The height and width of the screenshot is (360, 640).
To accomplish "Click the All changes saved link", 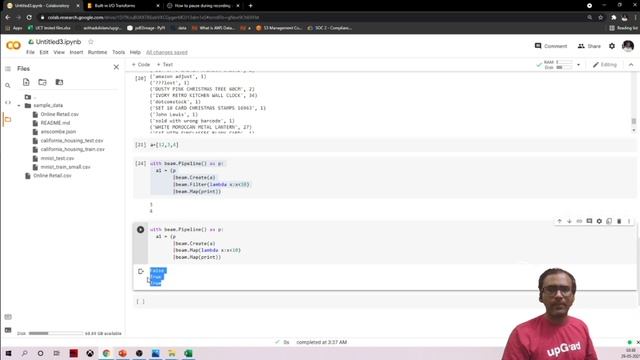I will click(167, 52).
